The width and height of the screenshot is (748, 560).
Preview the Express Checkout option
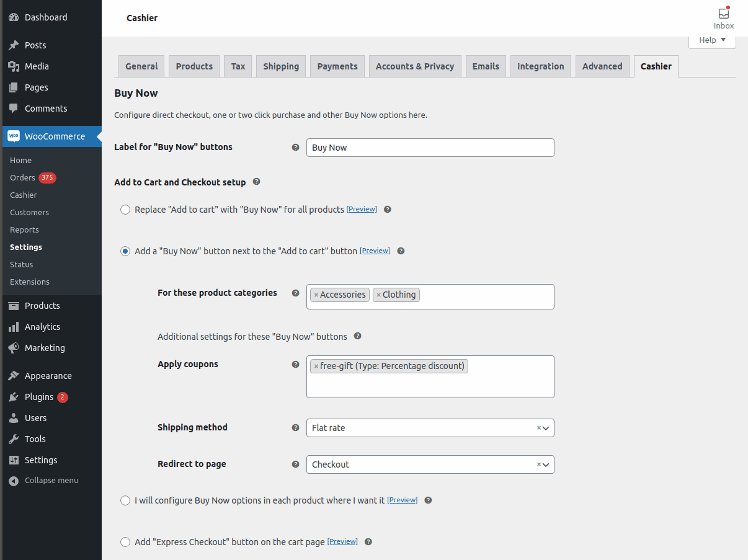(342, 542)
